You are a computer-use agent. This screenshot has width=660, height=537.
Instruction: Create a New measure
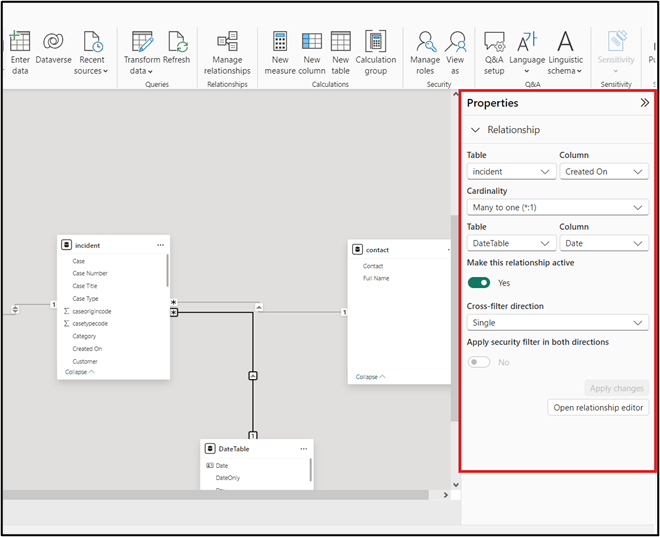(x=280, y=42)
